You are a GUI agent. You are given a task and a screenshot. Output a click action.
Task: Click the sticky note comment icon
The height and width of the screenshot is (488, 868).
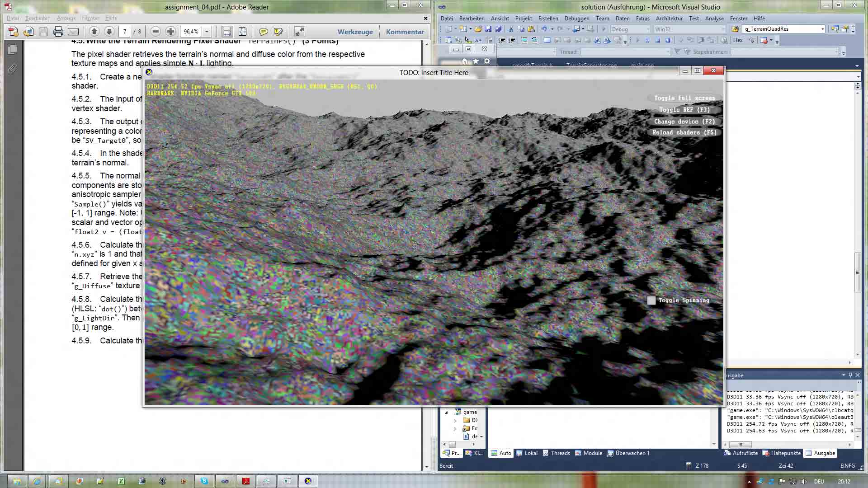click(x=263, y=32)
